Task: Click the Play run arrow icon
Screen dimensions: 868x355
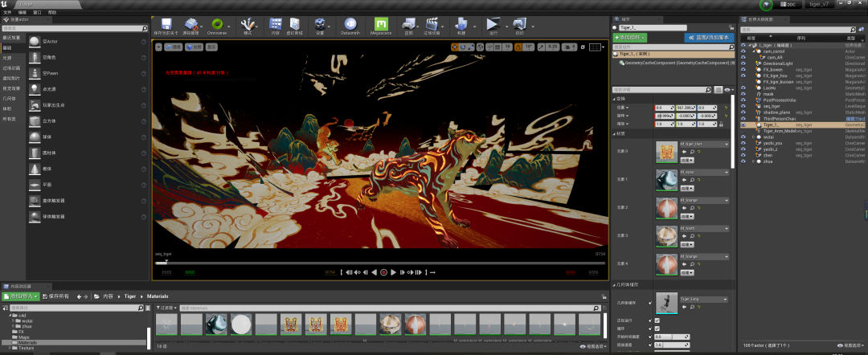Action: click(x=492, y=24)
